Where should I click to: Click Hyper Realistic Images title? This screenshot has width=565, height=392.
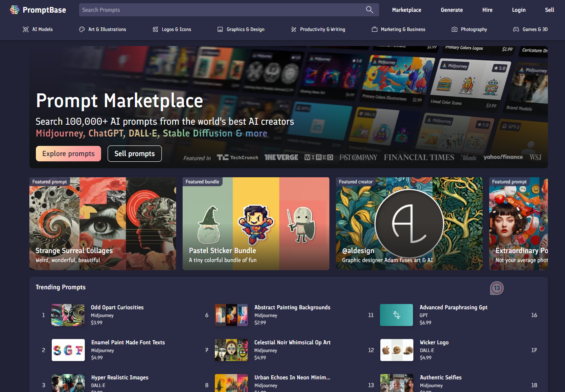pyautogui.click(x=120, y=377)
